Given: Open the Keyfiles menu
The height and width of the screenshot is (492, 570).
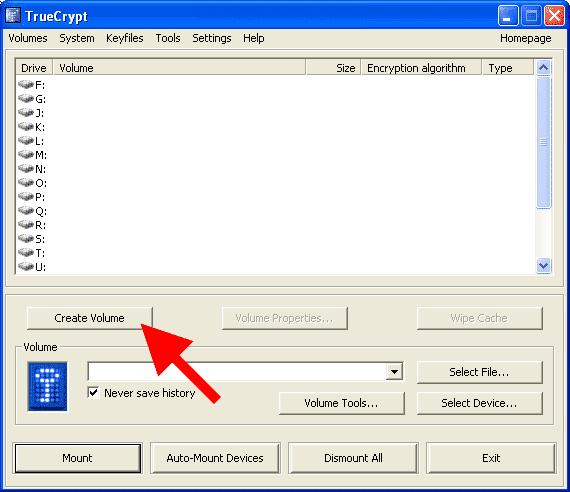Looking at the screenshot, I should pyautogui.click(x=125, y=38).
